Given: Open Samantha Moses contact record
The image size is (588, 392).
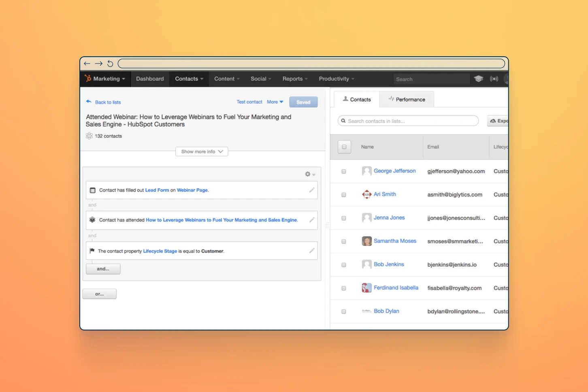Looking at the screenshot, I should pyautogui.click(x=395, y=241).
